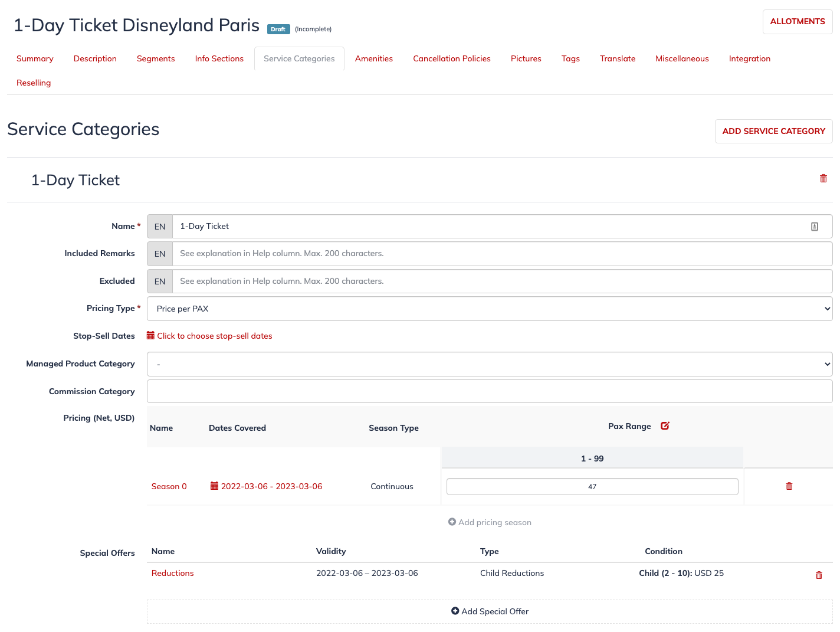Delete Season 0 pricing row

tap(789, 486)
